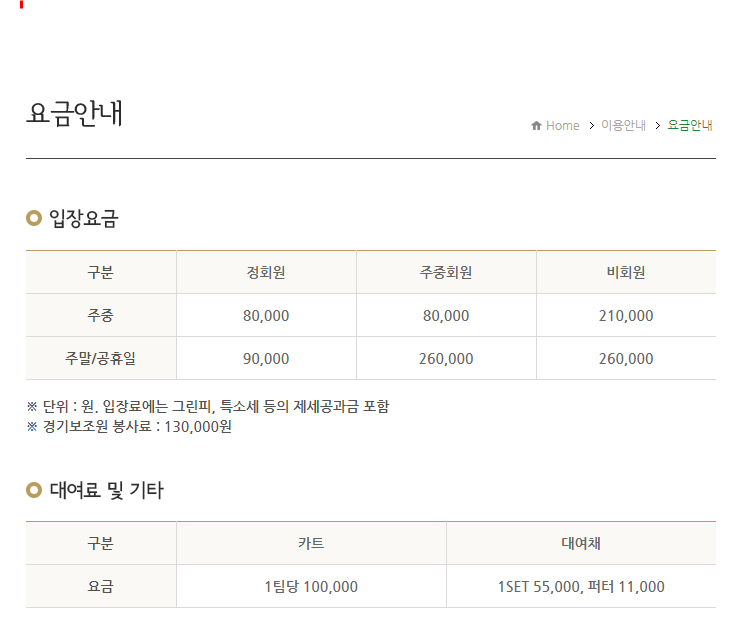
Task: Select 카트 column header
Action: tap(311, 543)
